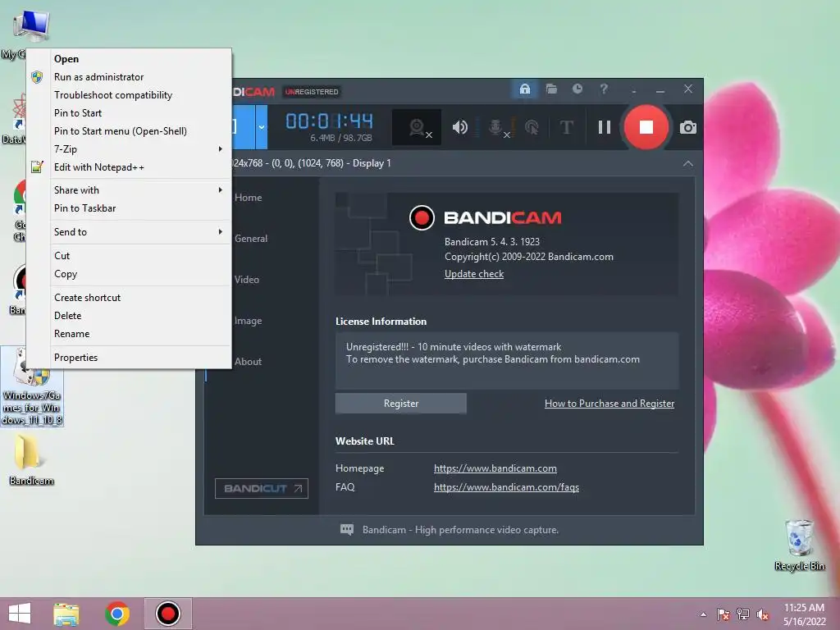Click the lock icon in Bandicam title bar
The image size is (840, 630).
(524, 89)
